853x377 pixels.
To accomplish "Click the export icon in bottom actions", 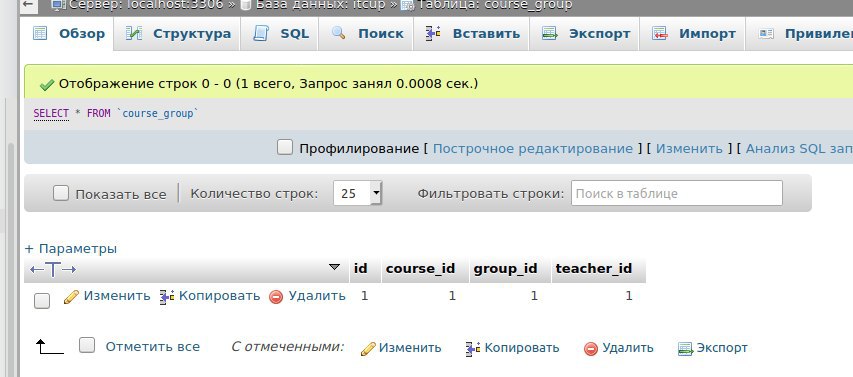I will pyautogui.click(x=685, y=349).
